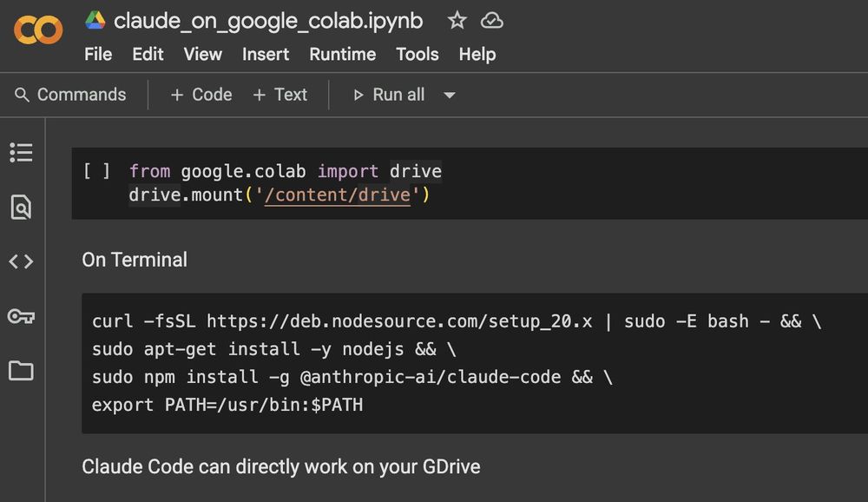Select 'Claude Code can directly work' text cell

(x=281, y=466)
